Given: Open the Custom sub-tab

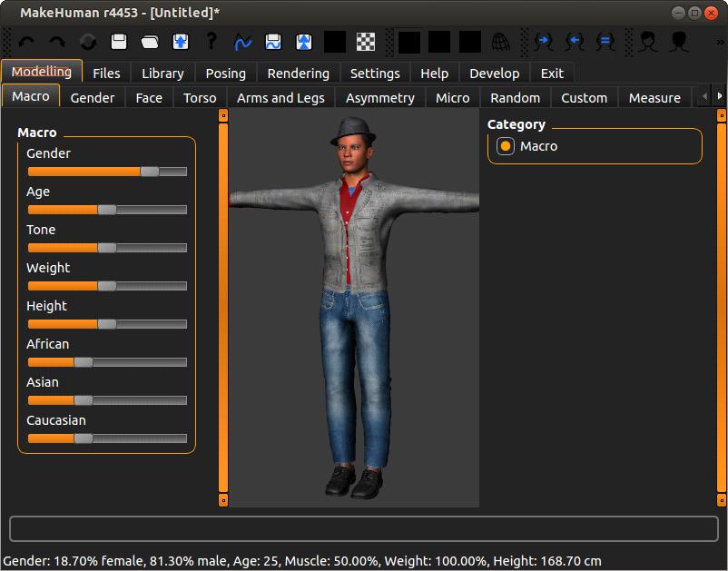Looking at the screenshot, I should point(584,98).
